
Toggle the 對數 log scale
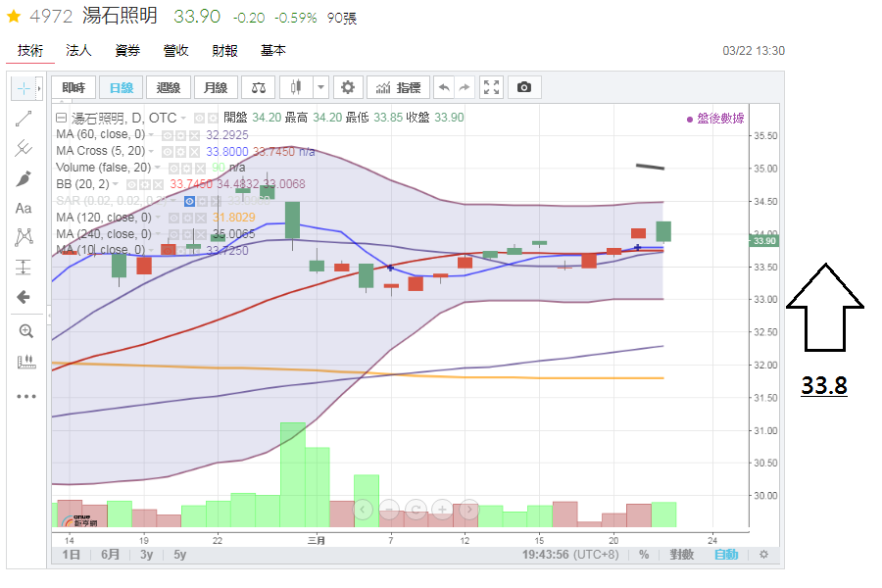coord(681,555)
